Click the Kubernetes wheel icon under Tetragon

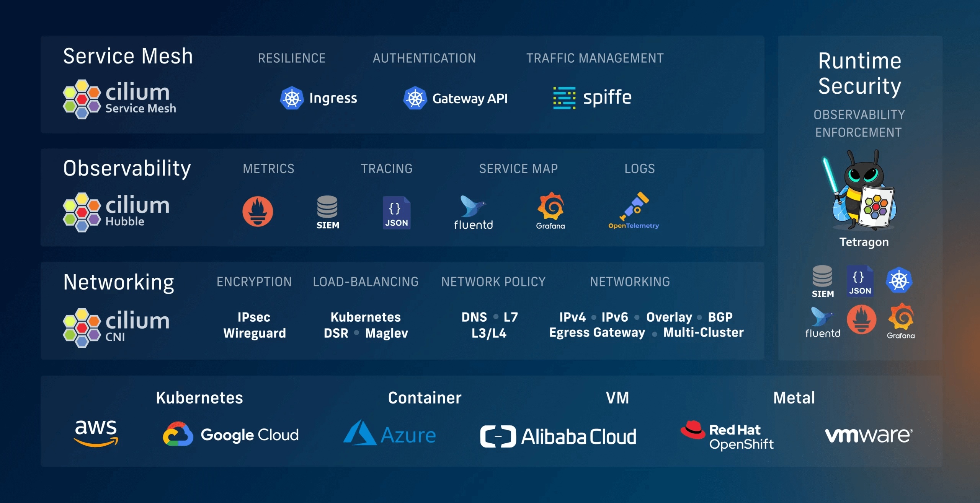(x=899, y=280)
